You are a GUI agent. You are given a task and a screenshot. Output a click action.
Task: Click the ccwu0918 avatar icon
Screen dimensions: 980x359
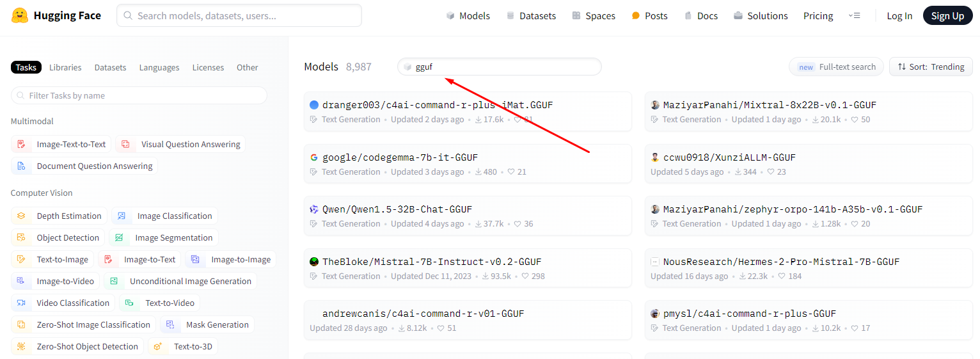[655, 157]
